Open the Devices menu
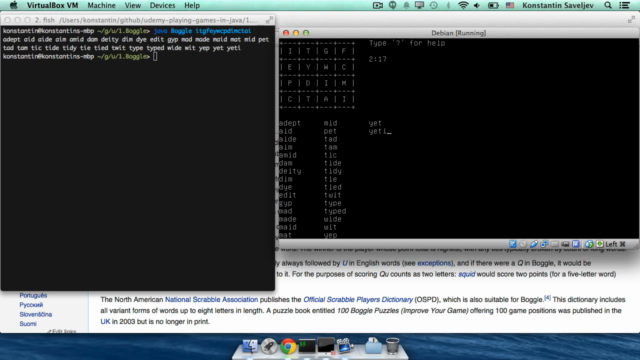Screen dimensions: 640x360 click(x=162, y=5)
